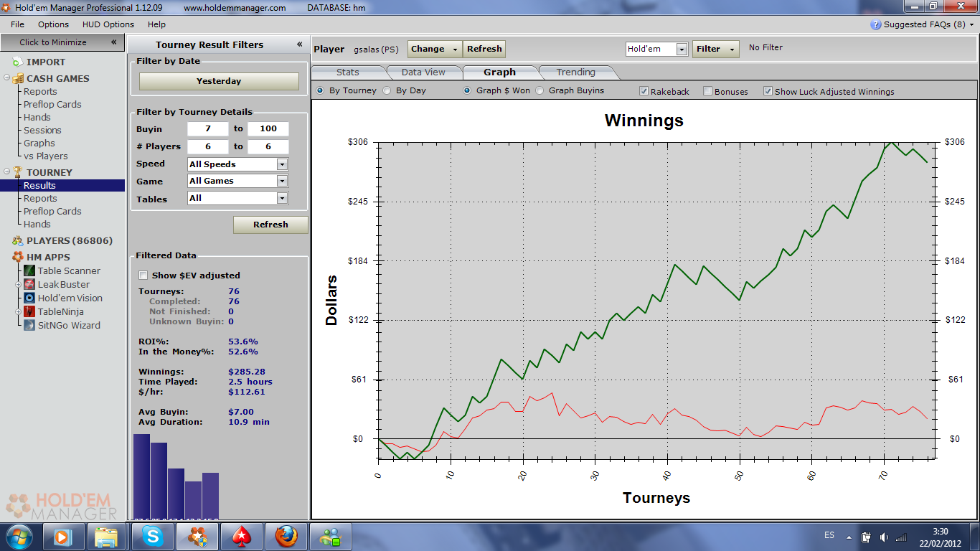Launch TableNinja app icon
The height and width of the screenshot is (551, 980).
(x=29, y=311)
